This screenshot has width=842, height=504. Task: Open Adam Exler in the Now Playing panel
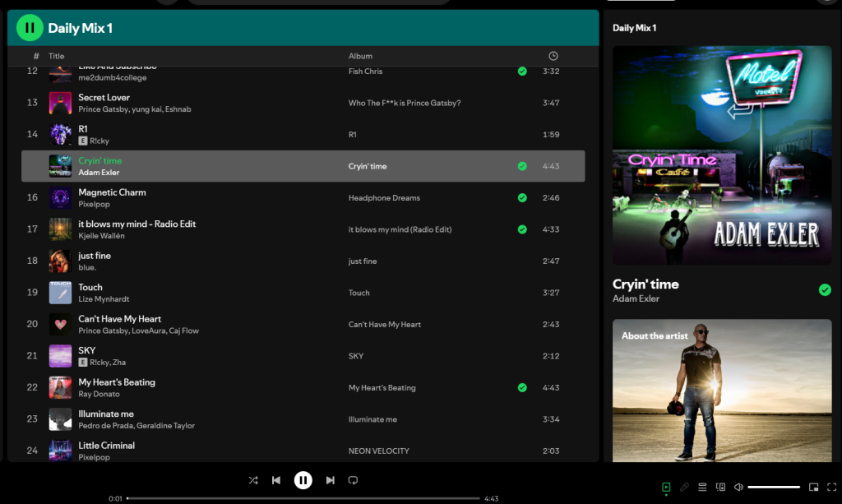pos(636,298)
